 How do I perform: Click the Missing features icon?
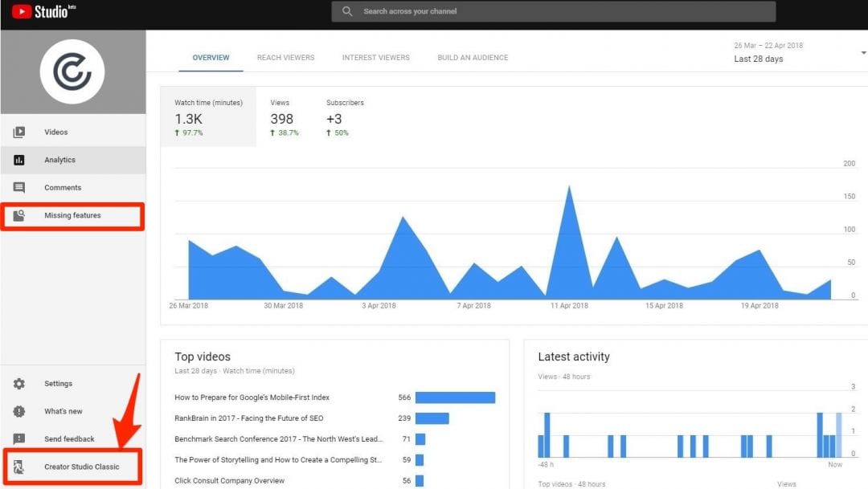pyautogui.click(x=19, y=215)
